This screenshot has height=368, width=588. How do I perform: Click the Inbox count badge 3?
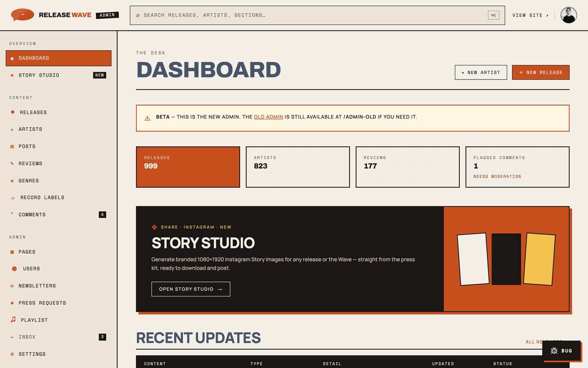(x=103, y=337)
